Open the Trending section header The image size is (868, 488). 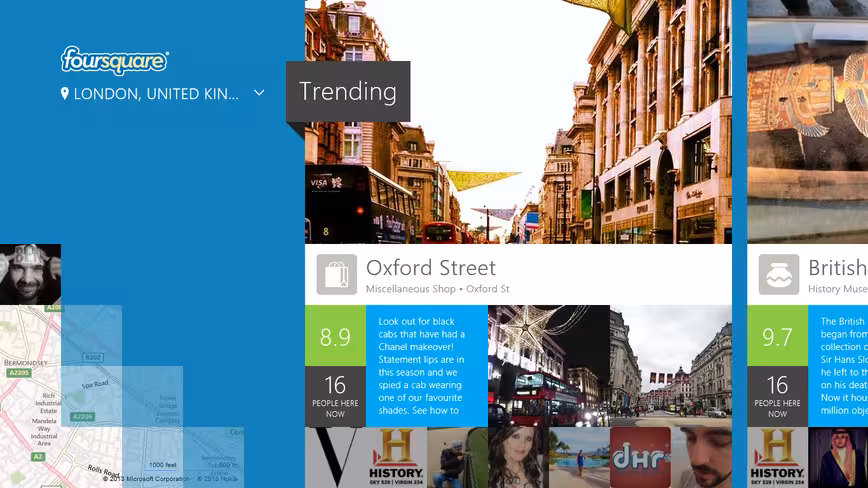[348, 91]
